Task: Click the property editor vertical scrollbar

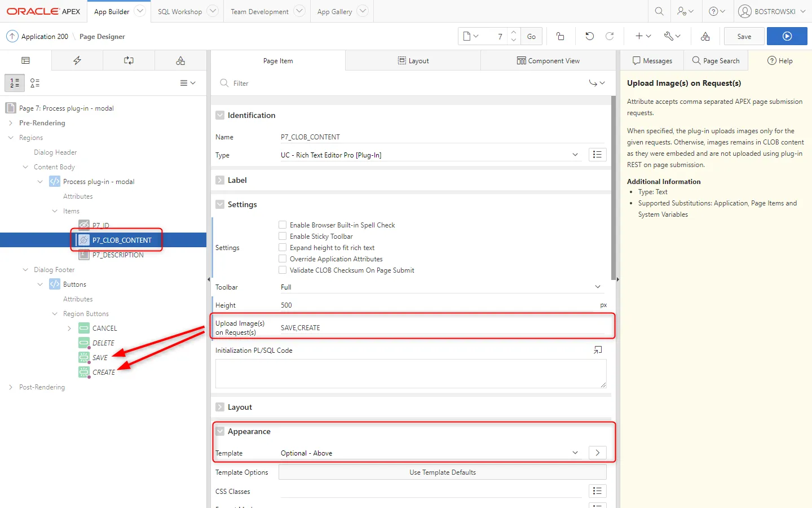Action: 614,188
